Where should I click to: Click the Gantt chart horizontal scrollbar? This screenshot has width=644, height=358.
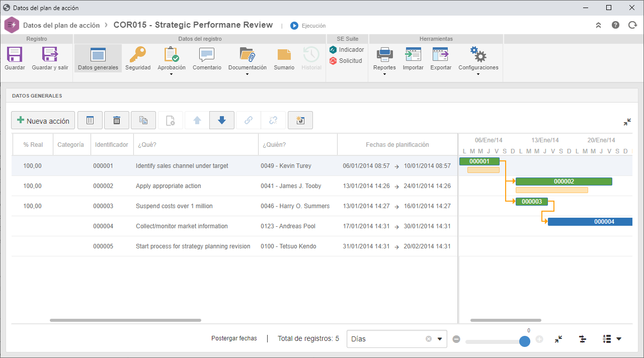506,320
